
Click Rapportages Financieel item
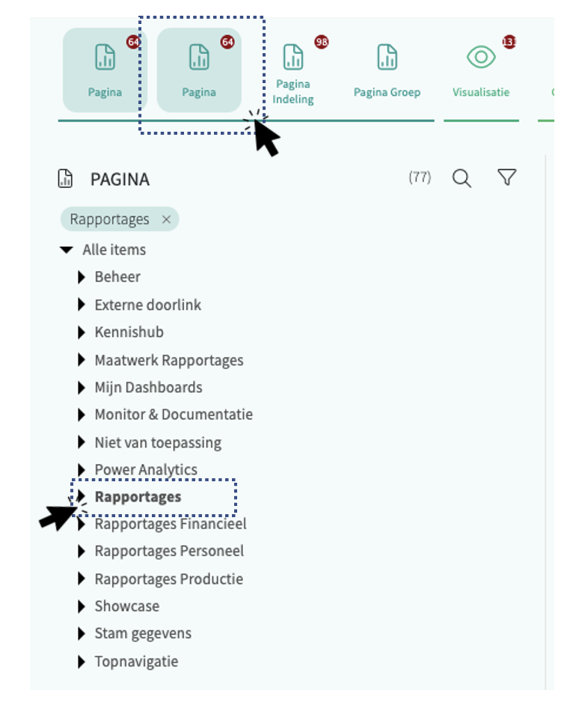click(171, 524)
